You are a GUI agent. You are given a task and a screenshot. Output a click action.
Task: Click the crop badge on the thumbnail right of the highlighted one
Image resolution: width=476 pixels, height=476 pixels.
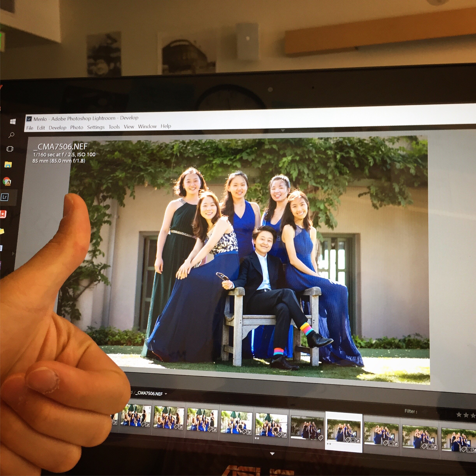391,443
